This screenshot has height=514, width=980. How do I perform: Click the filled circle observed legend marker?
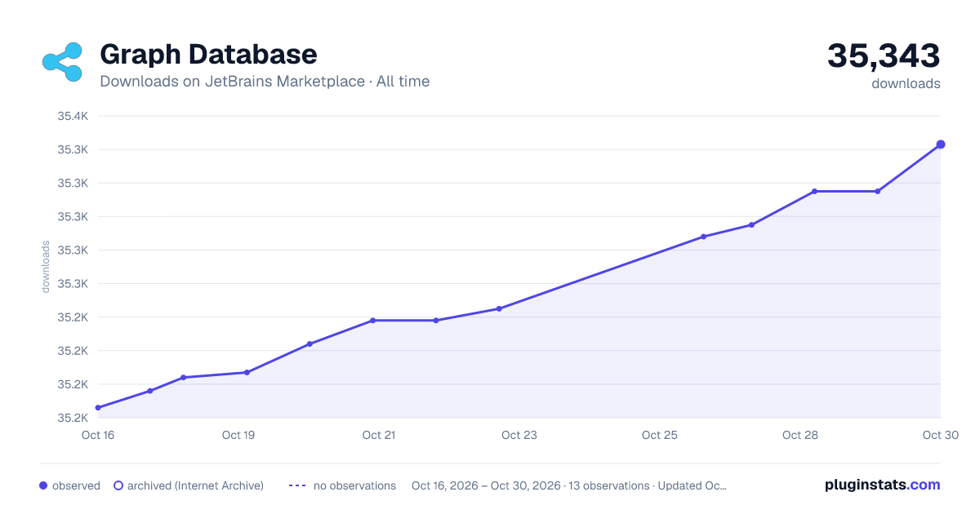click(x=43, y=485)
